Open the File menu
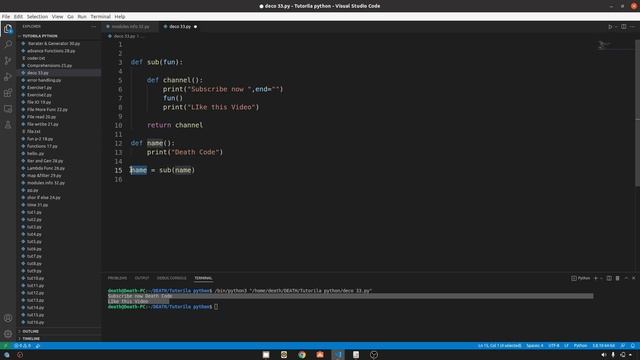This screenshot has width=640, height=360. [x=6, y=17]
